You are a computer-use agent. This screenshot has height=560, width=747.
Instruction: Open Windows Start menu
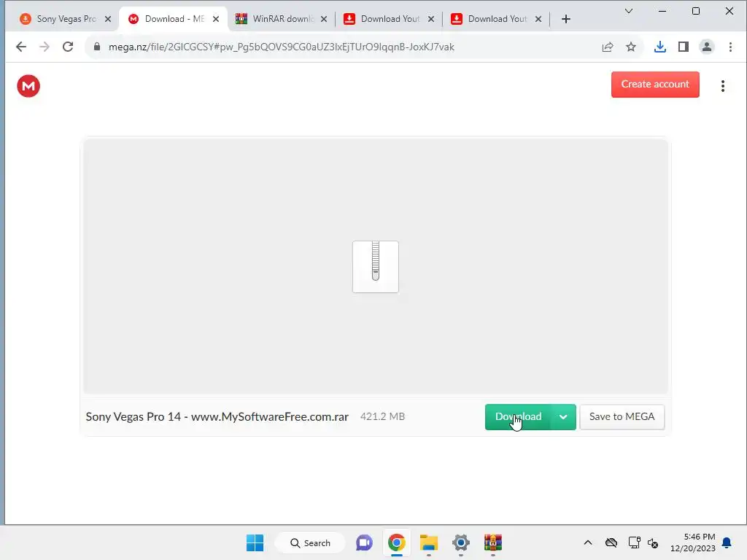pyautogui.click(x=255, y=542)
